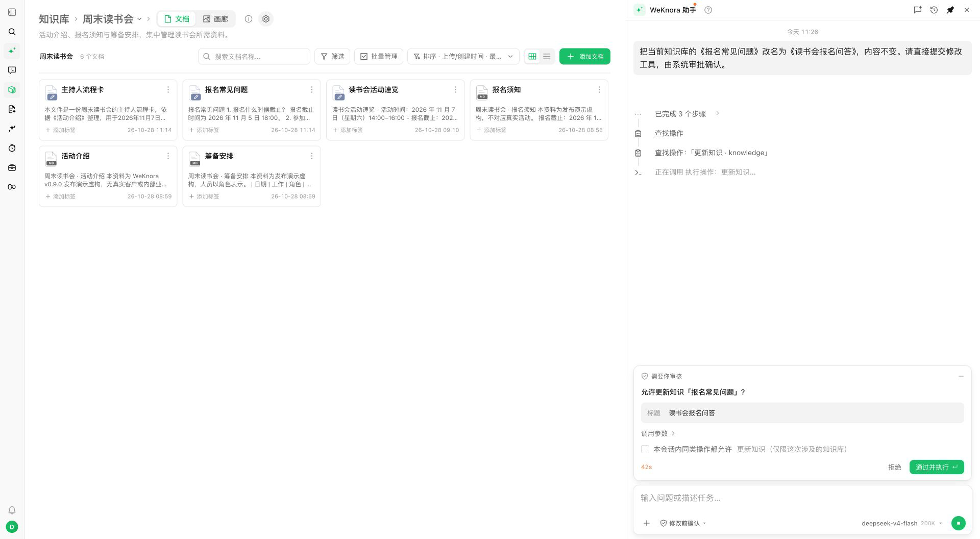Show knowledge base info icon
Image resolution: width=980 pixels, height=539 pixels.
249,19
